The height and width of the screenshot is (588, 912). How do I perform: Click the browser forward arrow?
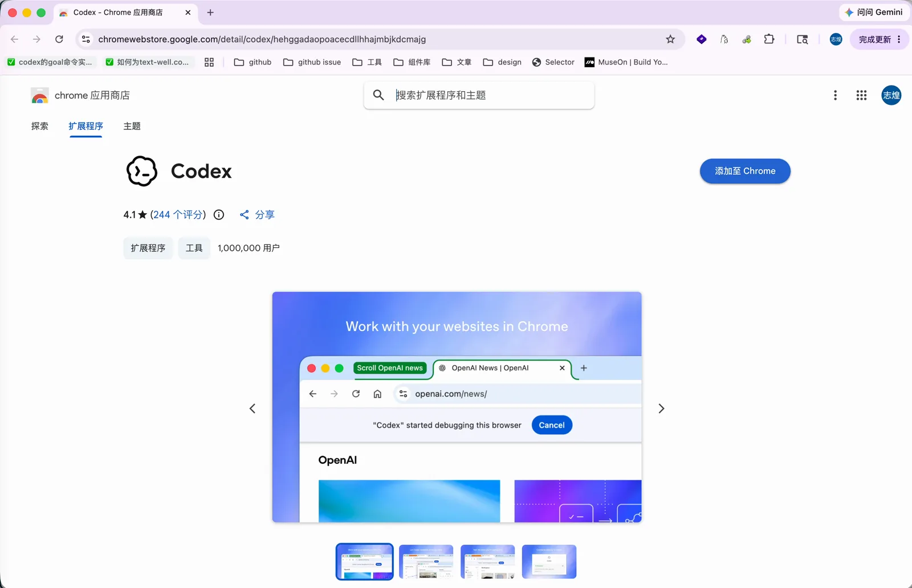tap(36, 39)
